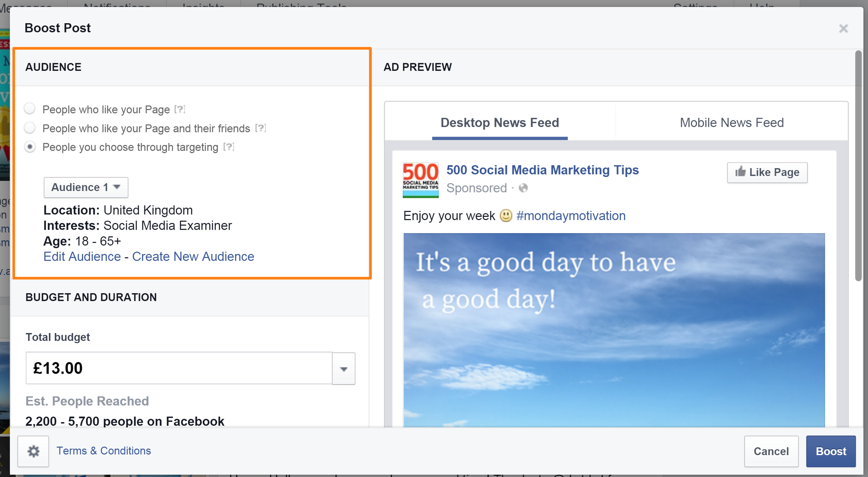
Task: Click the Cancel button
Action: (x=771, y=451)
